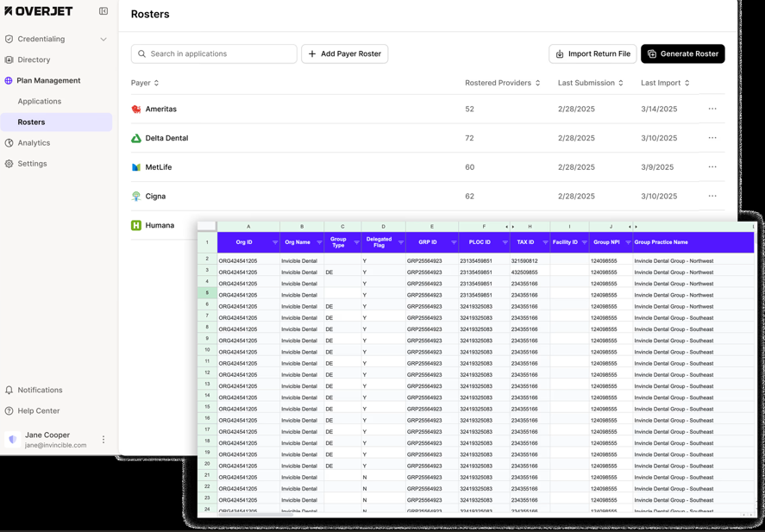Open the MetLife payer row
765x532 pixels.
tap(428, 167)
